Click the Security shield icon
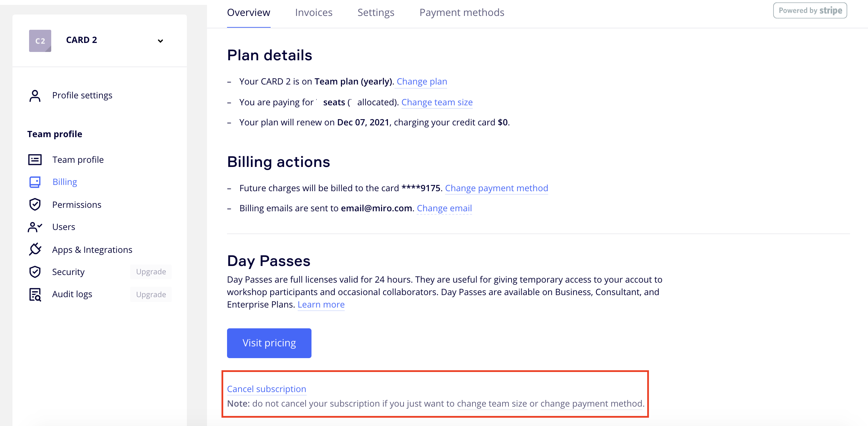This screenshot has height=426, width=868. tap(35, 272)
